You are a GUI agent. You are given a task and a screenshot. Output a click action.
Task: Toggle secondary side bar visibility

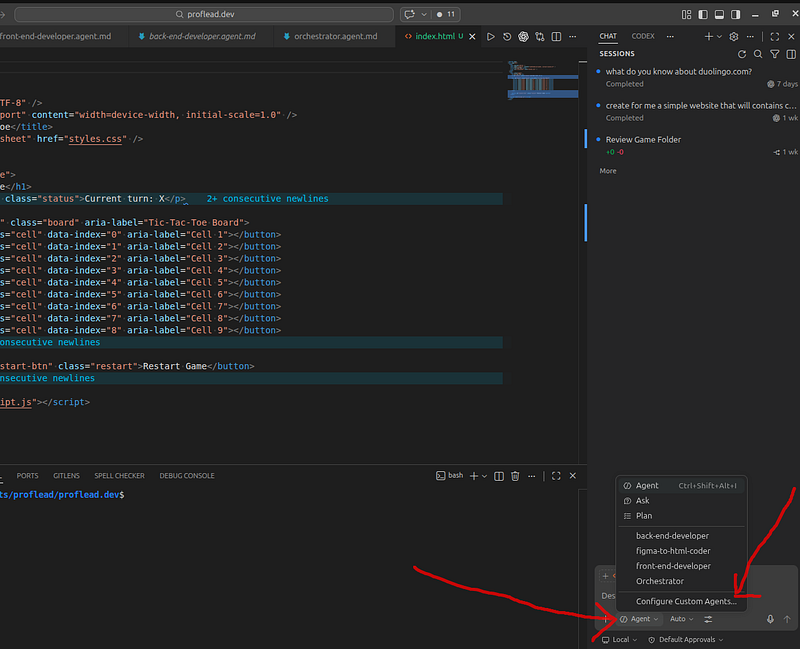736,14
